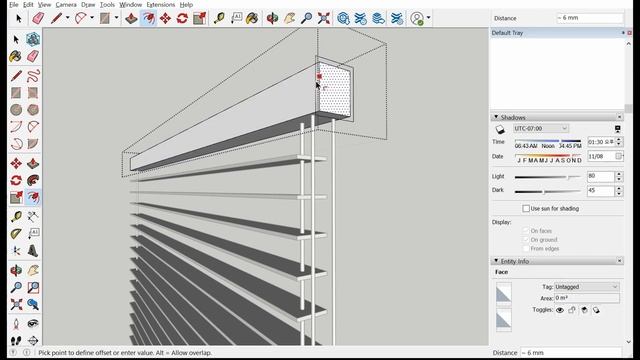Select the Look Around eye tool

click(x=33, y=324)
